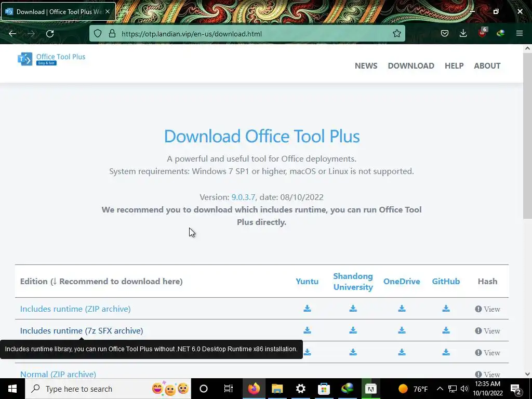View hash for 7z SFX archive edition
Viewport: 532px width, 399px height.
pyautogui.click(x=487, y=331)
